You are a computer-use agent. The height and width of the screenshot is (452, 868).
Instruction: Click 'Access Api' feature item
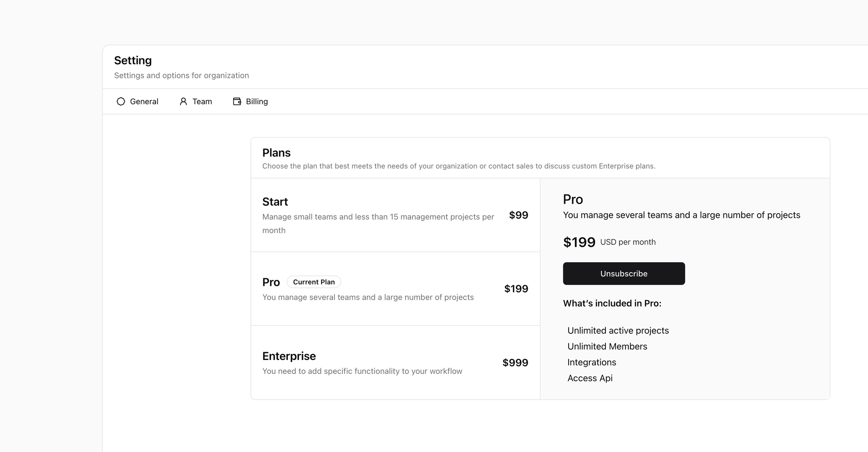[x=590, y=378]
